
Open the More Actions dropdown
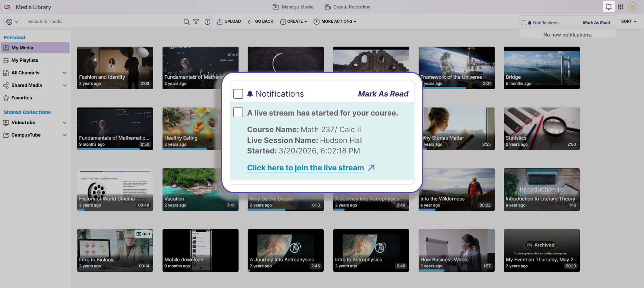point(335,21)
